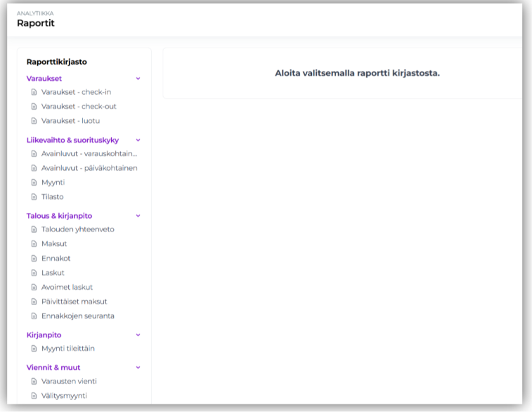Click document icon beside Myynti tileittäin
Image resolution: width=532 pixels, height=412 pixels.
(x=34, y=349)
